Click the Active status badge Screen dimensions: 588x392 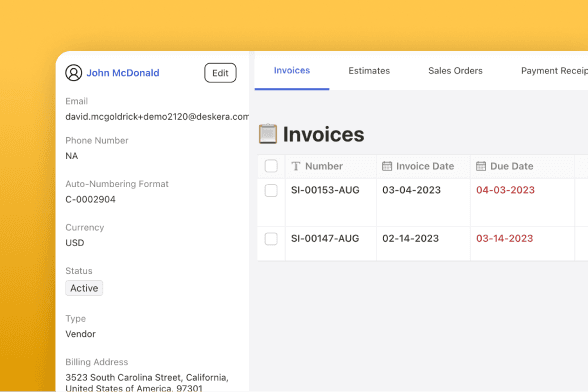click(x=84, y=288)
